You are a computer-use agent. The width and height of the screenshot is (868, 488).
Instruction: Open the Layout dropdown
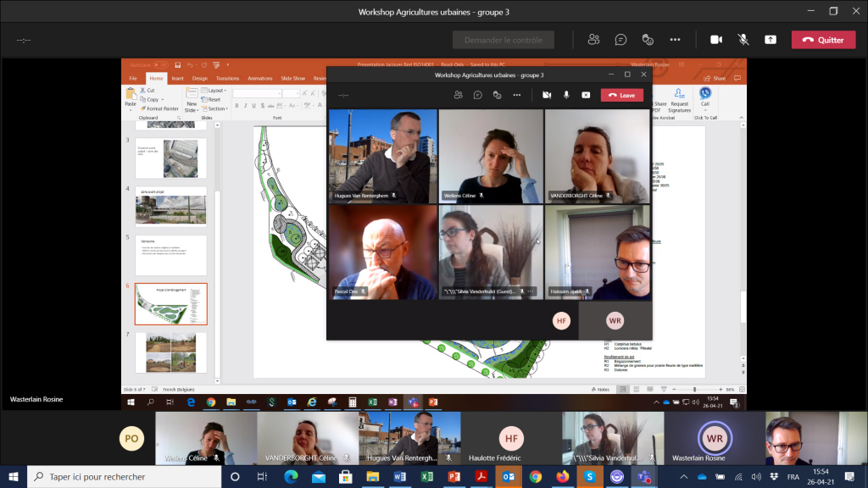pos(214,90)
